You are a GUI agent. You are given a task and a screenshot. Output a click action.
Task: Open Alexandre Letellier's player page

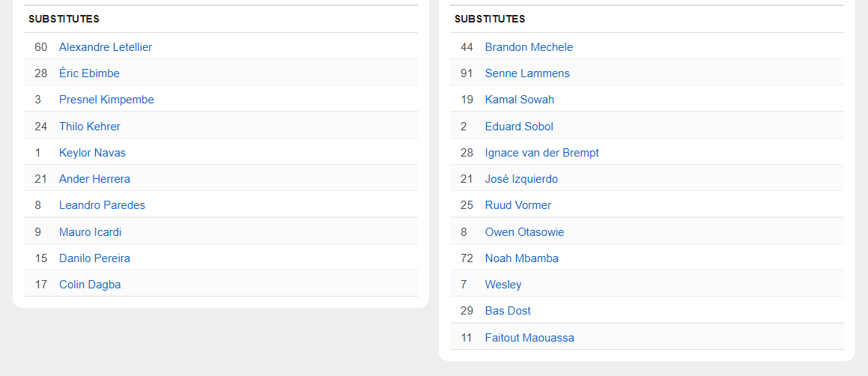tap(105, 47)
